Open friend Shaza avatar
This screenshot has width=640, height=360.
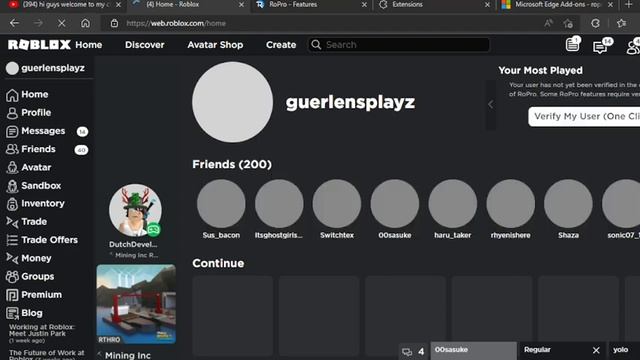click(x=568, y=203)
